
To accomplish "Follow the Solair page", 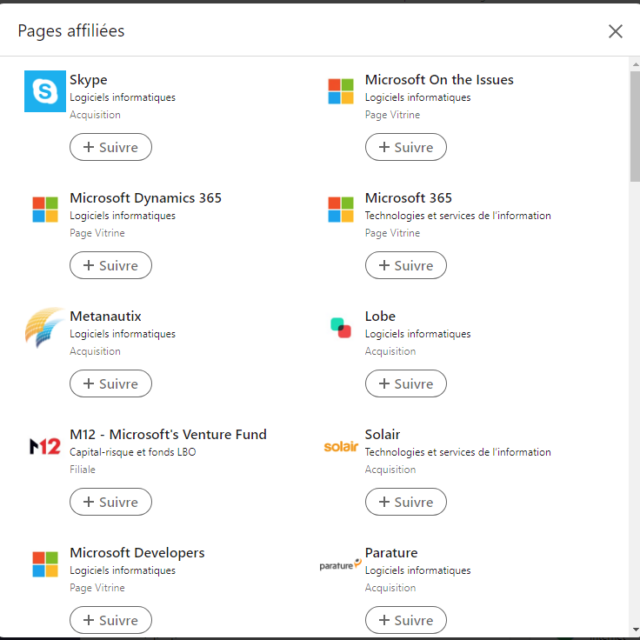I will (406, 502).
